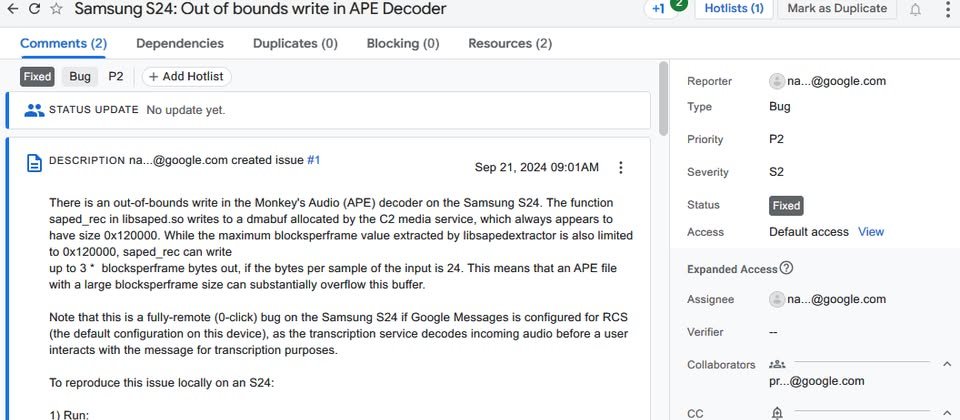Image resolution: width=960 pixels, height=420 pixels.
Task: Open the Hotlists (1) dropdown
Action: (x=733, y=9)
